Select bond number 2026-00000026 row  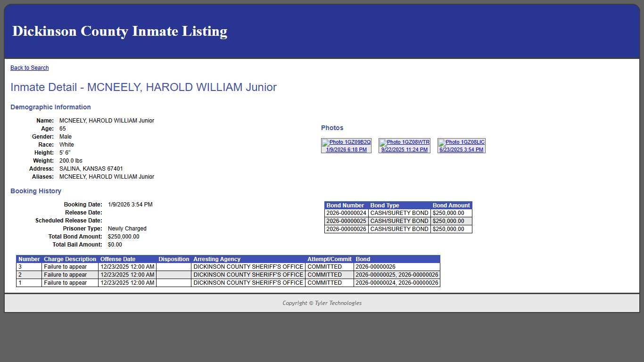345,229
